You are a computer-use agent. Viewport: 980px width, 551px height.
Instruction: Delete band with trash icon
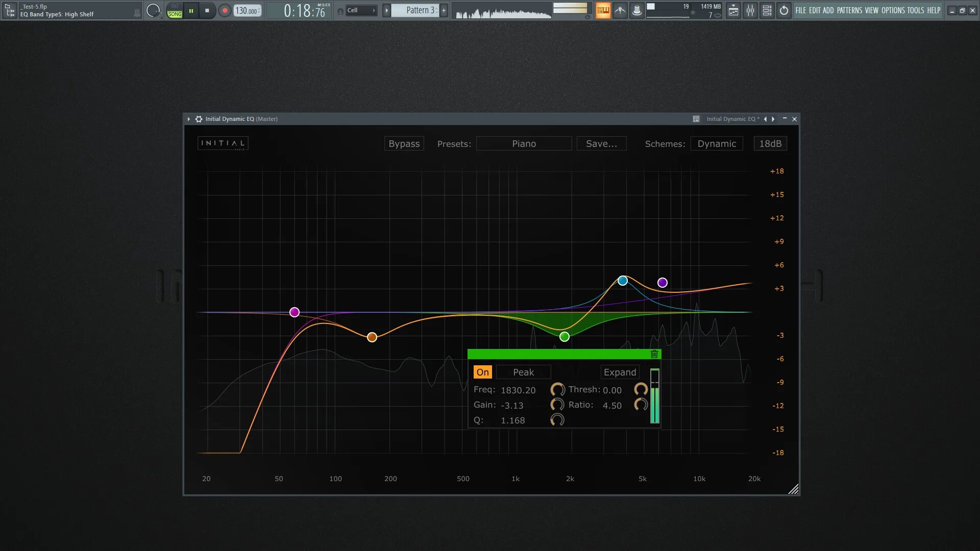(654, 354)
